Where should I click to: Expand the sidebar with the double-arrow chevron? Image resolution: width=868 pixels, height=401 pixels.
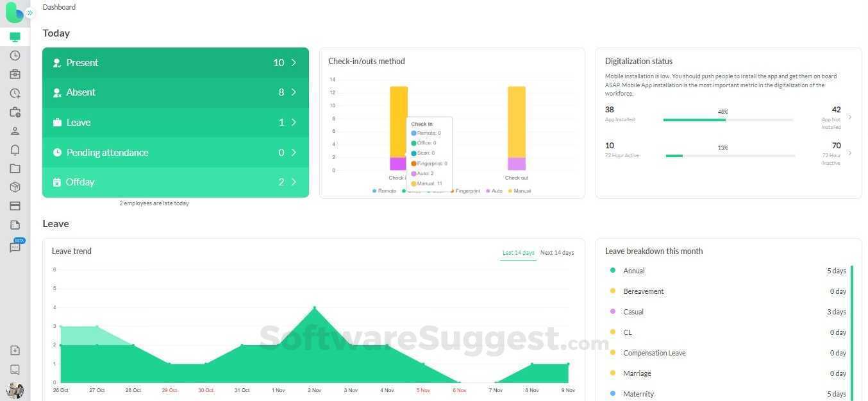coord(29,12)
